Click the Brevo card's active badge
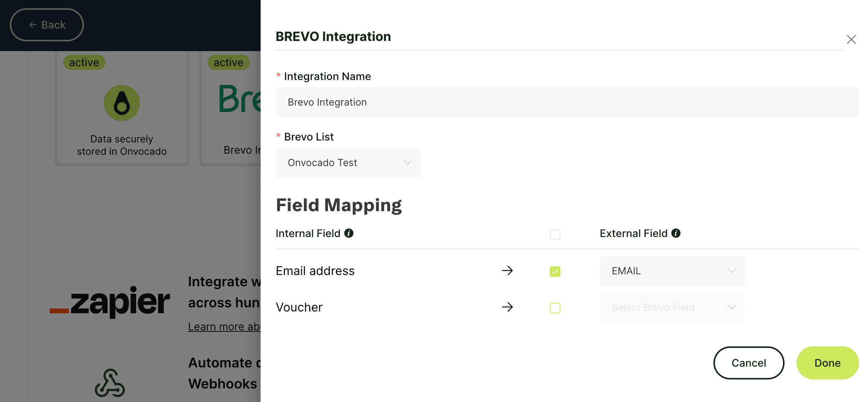 click(228, 62)
